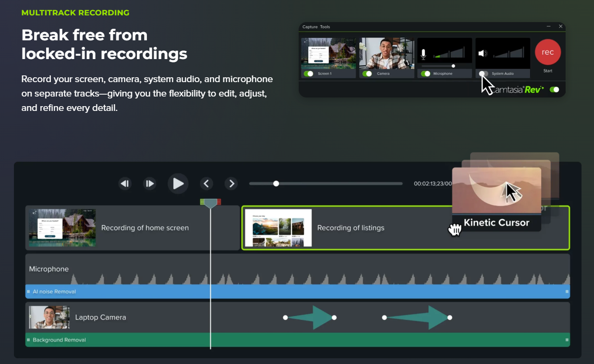Open the Capture menu
This screenshot has width=594, height=364.
coord(310,27)
